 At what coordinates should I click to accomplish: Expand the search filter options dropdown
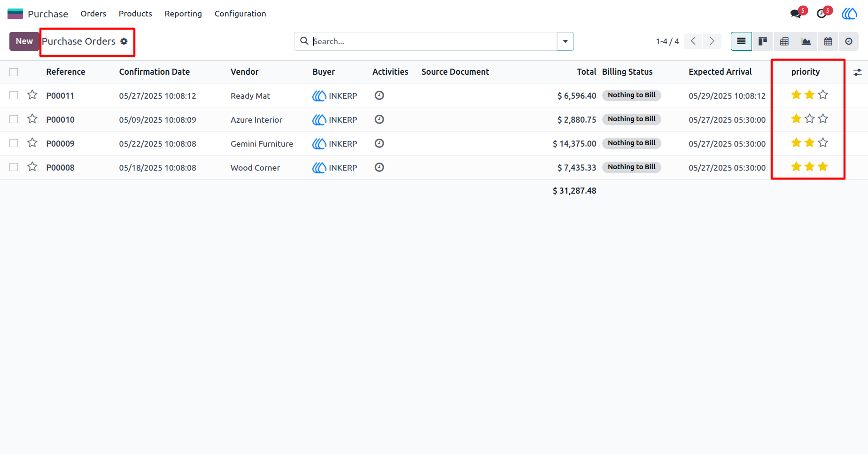(565, 41)
